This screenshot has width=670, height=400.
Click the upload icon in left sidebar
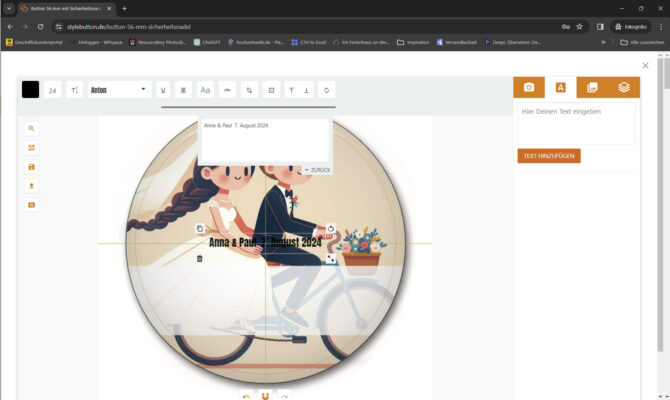click(32, 186)
